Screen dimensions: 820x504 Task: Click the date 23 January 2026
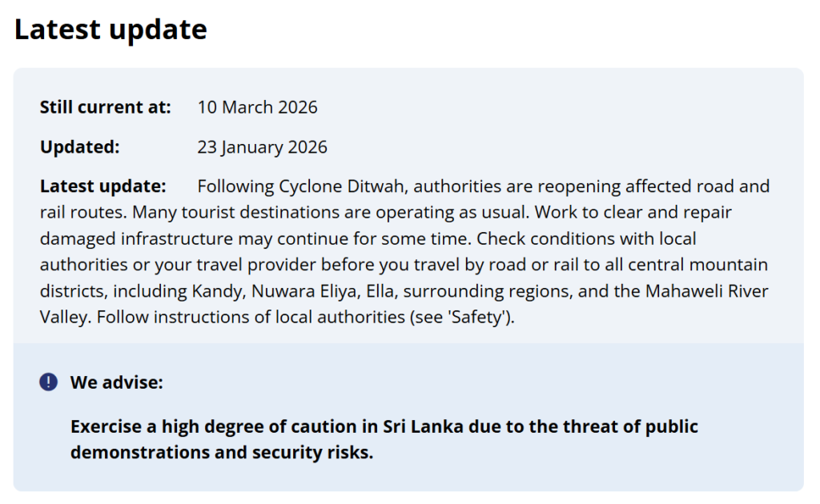(262, 147)
